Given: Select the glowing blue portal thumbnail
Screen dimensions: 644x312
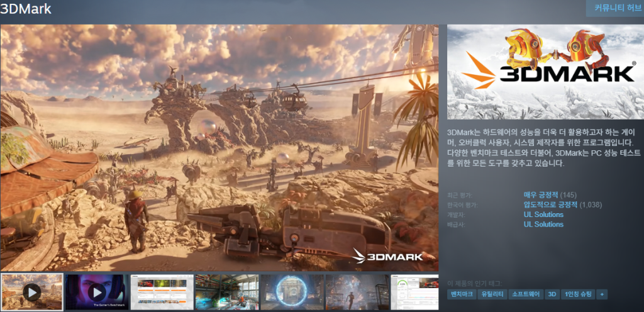Looking at the screenshot, I should point(292,292).
